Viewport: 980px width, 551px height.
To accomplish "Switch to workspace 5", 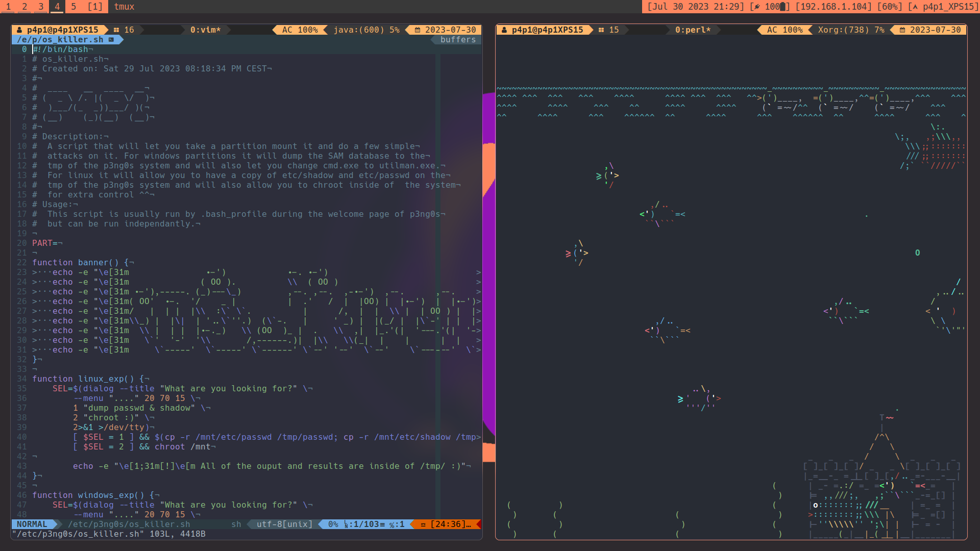I will (73, 7).
